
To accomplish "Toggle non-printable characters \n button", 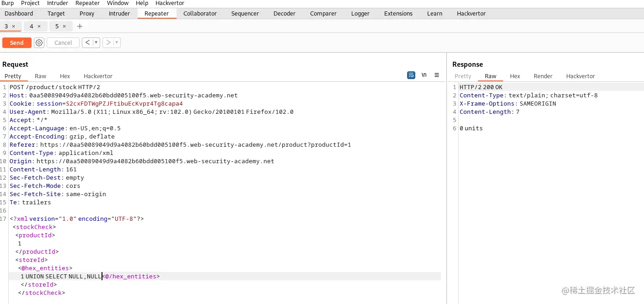I will (x=424, y=75).
